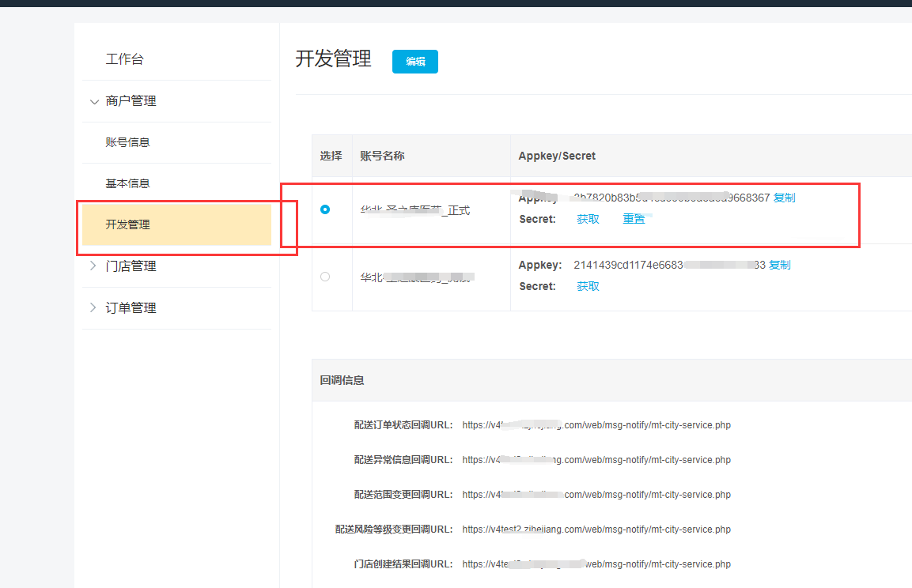Expand the 门店管理 chevron
The height and width of the screenshot is (588, 912).
pyautogui.click(x=93, y=266)
